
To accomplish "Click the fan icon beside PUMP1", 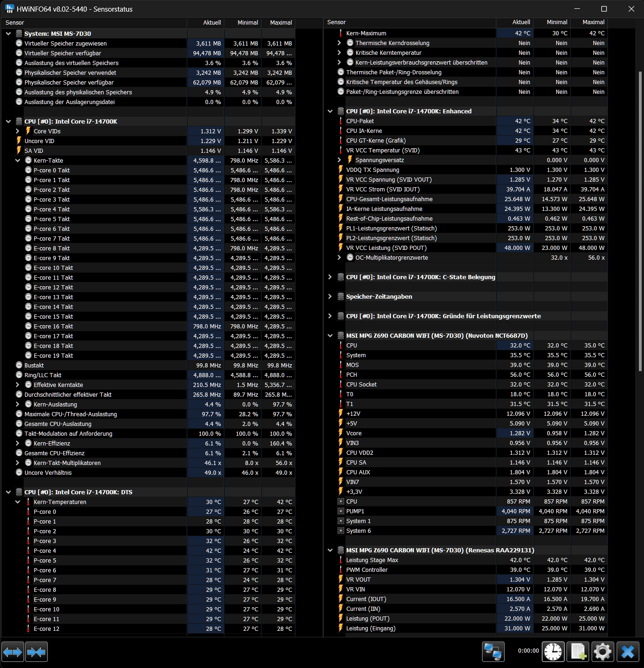I will coord(341,511).
